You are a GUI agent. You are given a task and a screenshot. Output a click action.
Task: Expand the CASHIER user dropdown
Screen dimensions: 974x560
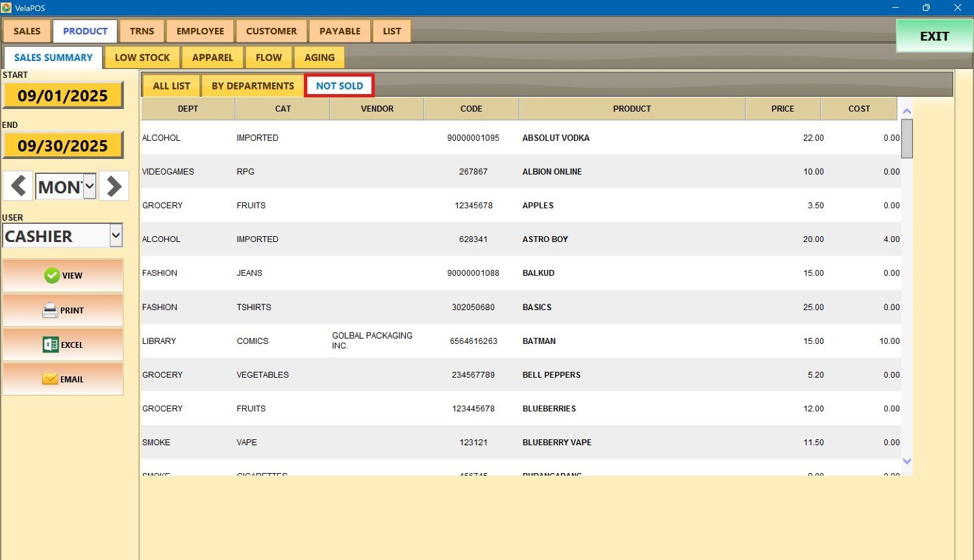[x=116, y=236]
